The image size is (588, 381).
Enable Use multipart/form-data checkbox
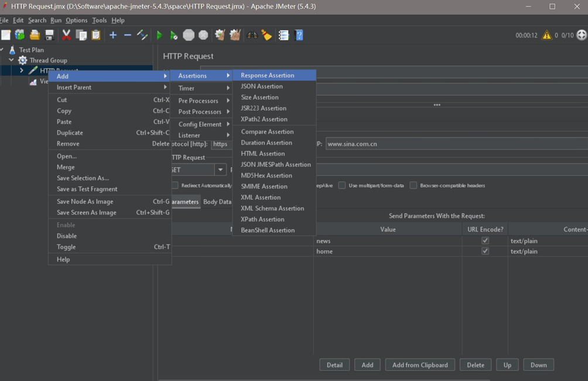pyautogui.click(x=342, y=186)
